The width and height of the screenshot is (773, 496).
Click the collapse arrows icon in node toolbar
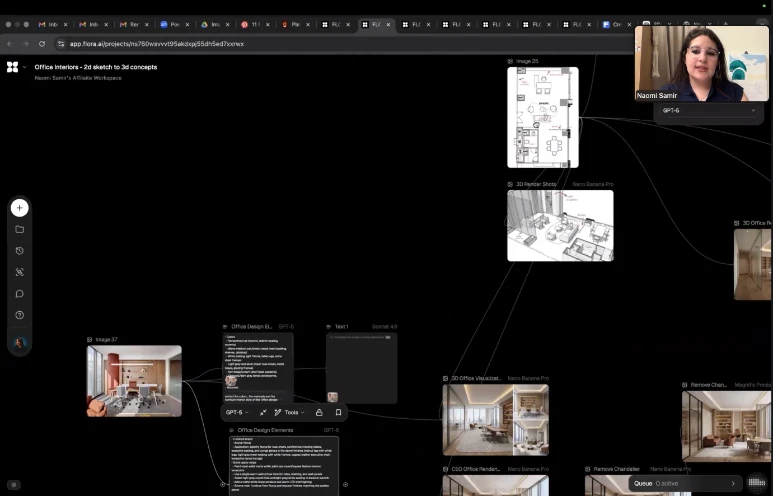263,412
